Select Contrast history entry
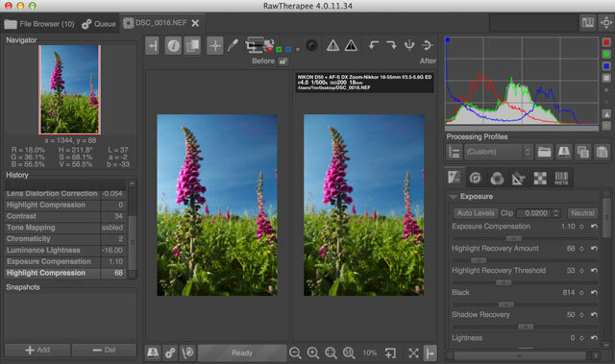 [65, 216]
